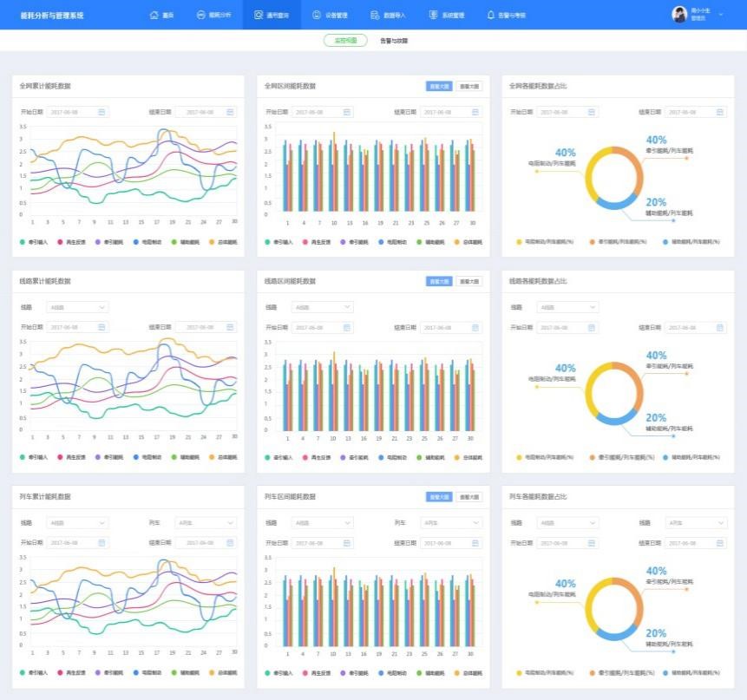Viewport: 747px width, 700px height.
Task: Open calendar icon for 全网累计能耗数据 start date
Action: click(x=102, y=112)
